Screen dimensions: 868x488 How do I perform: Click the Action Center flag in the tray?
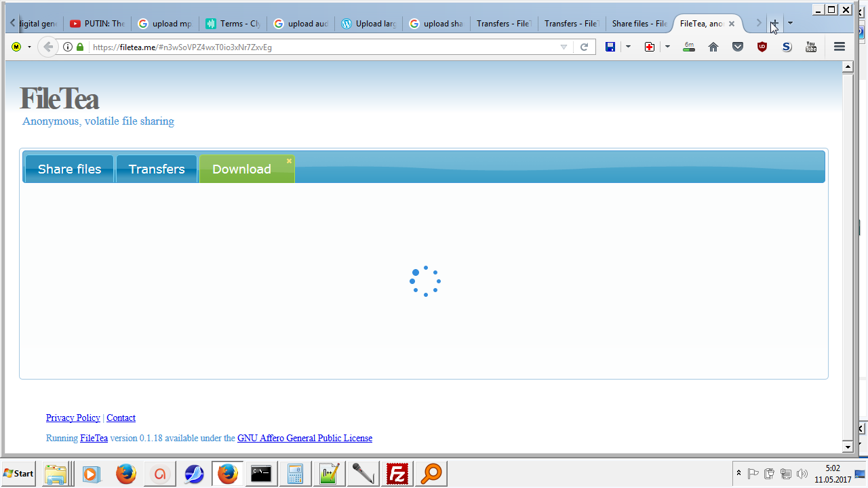click(753, 474)
